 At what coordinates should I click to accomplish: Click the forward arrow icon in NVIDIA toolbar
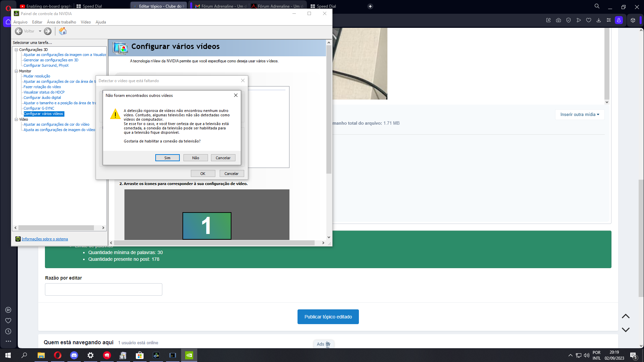click(x=48, y=31)
